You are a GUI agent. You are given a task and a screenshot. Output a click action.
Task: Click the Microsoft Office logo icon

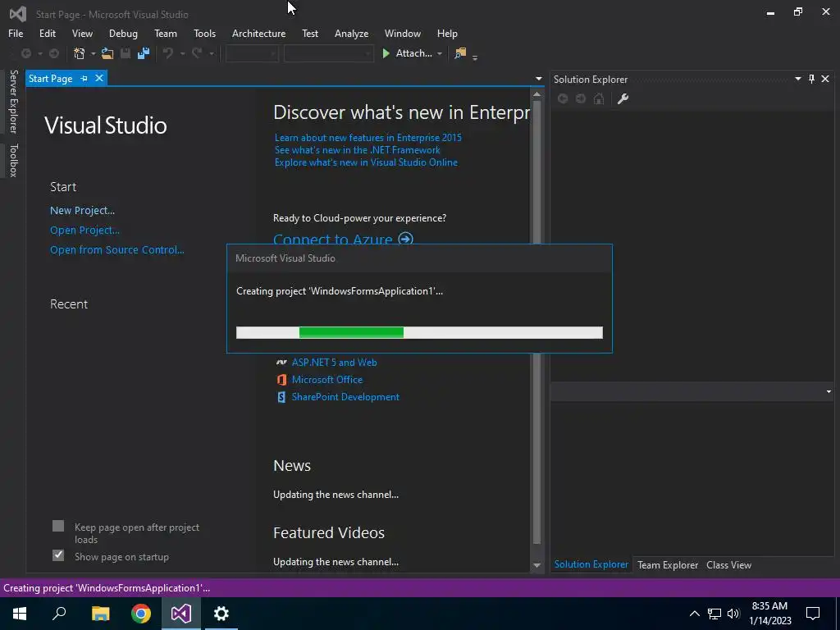click(281, 380)
